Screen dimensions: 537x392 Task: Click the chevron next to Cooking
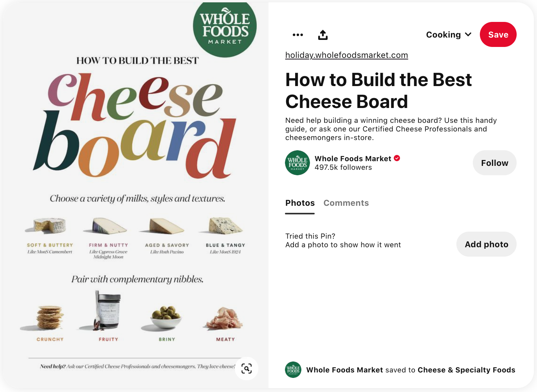coord(468,34)
